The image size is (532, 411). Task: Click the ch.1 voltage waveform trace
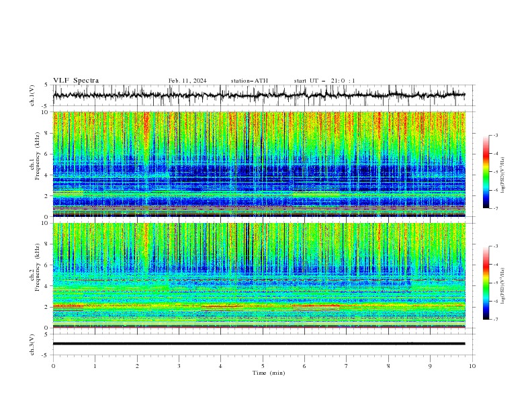(x=259, y=95)
